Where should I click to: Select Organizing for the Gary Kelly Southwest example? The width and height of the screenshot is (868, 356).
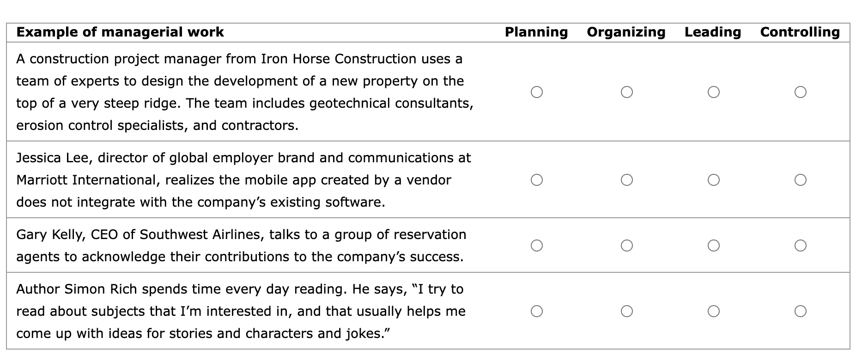click(626, 245)
